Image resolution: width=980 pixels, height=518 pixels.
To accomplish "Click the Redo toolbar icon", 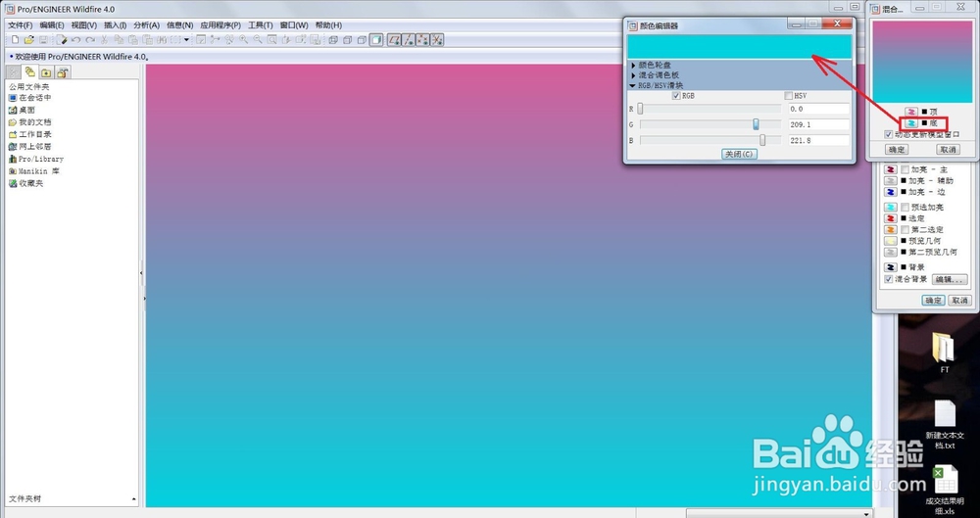I will (90, 40).
